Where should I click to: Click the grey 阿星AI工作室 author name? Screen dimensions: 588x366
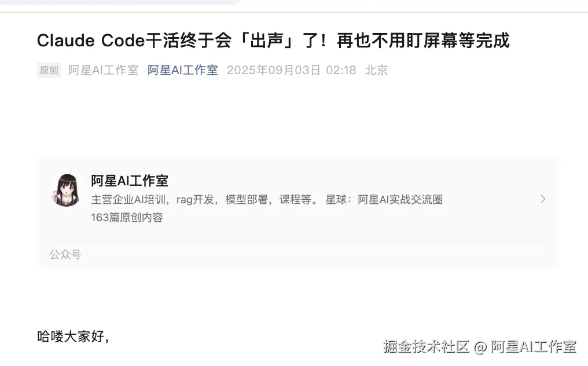coord(104,70)
